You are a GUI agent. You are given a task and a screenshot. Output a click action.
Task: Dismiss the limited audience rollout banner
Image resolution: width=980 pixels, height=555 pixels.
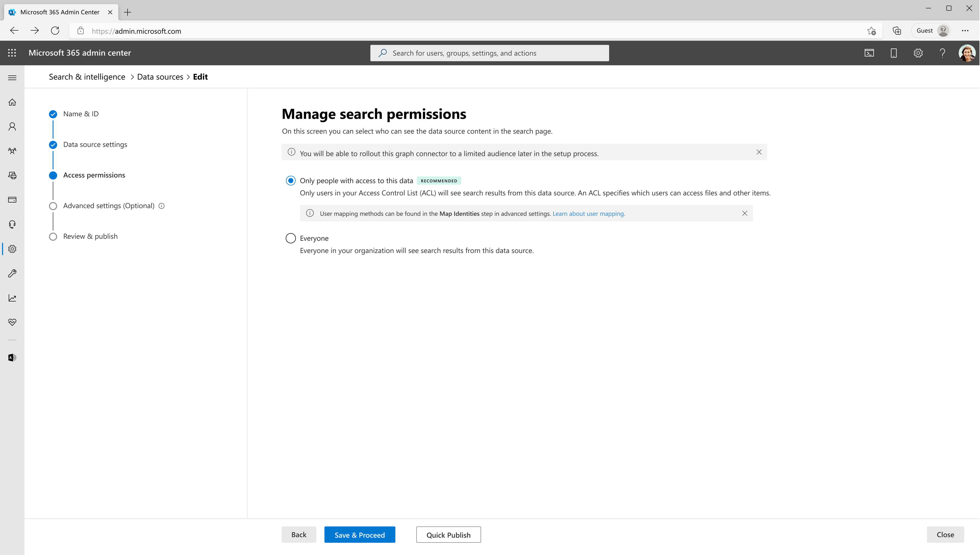[759, 152]
